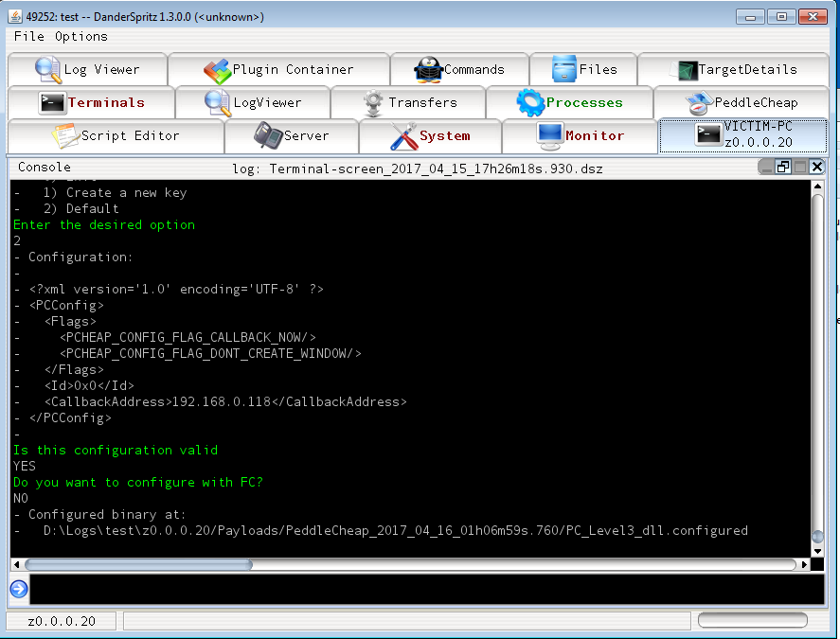
Task: Switch to the Log Viewer tab
Action: 87,70
